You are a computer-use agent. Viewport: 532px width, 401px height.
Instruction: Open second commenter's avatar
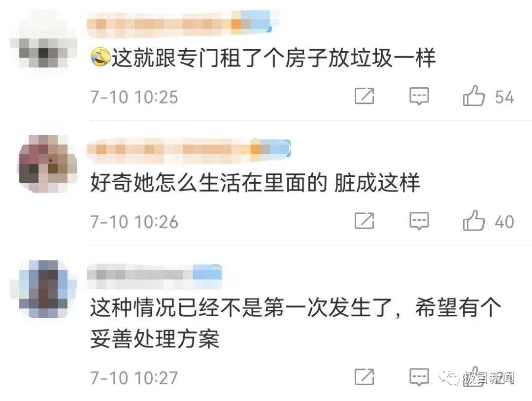coord(47,164)
